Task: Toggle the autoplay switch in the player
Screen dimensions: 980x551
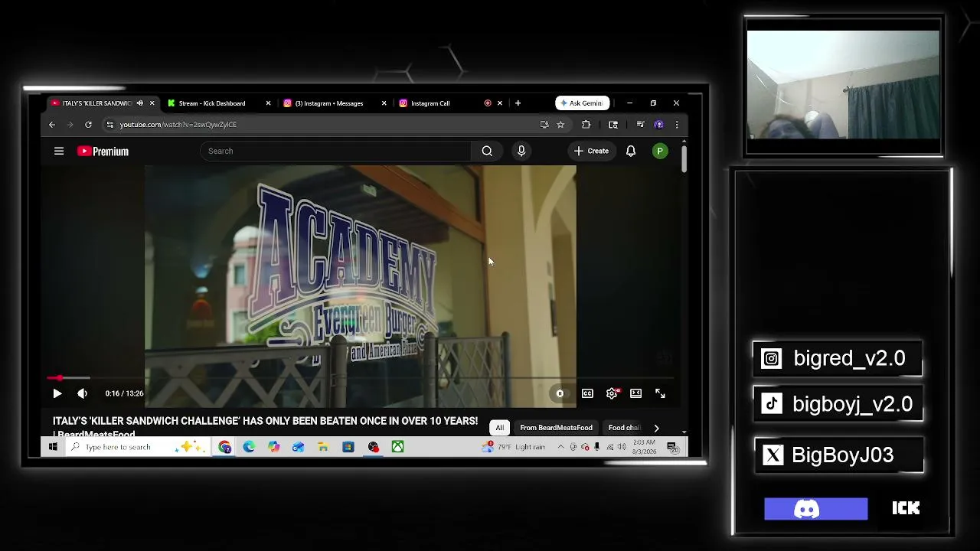Action: click(560, 393)
